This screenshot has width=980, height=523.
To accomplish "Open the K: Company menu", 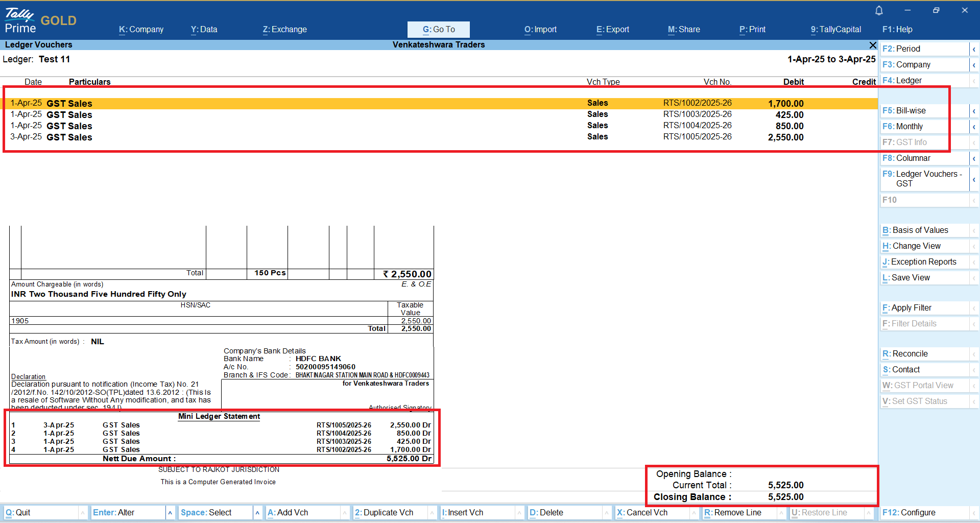I will [141, 30].
